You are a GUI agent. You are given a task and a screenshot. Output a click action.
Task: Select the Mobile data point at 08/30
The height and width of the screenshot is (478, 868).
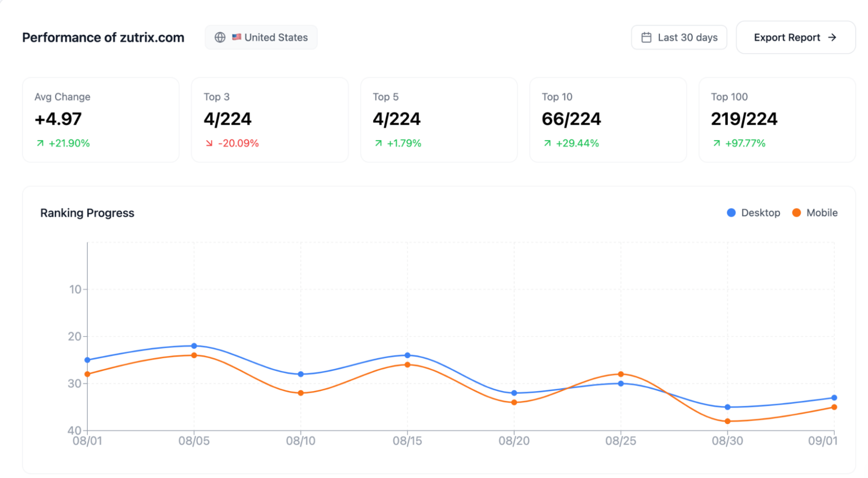[727, 421]
